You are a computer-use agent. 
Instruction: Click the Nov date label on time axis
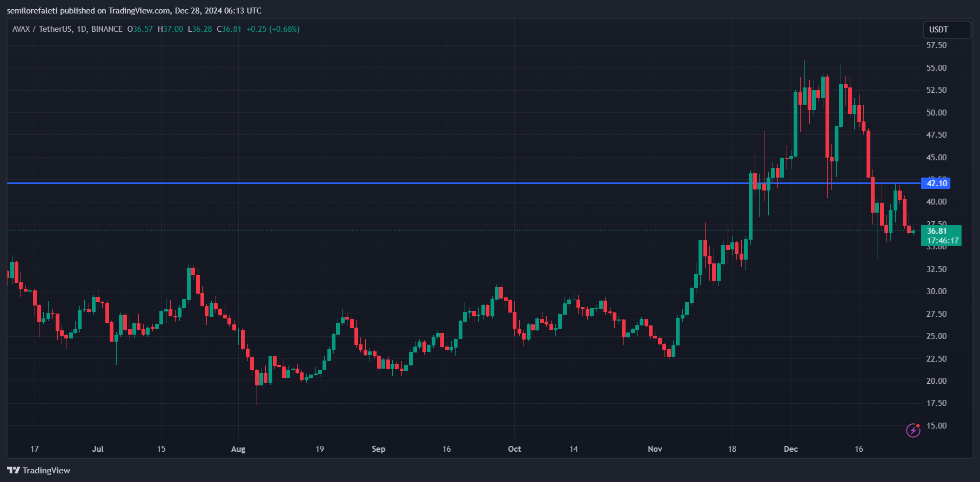(655, 449)
